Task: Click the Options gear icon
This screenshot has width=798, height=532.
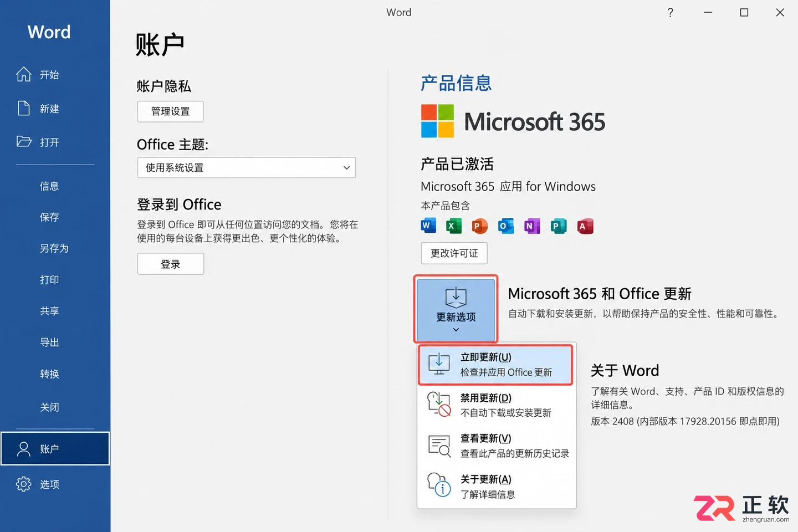Action: (24, 484)
